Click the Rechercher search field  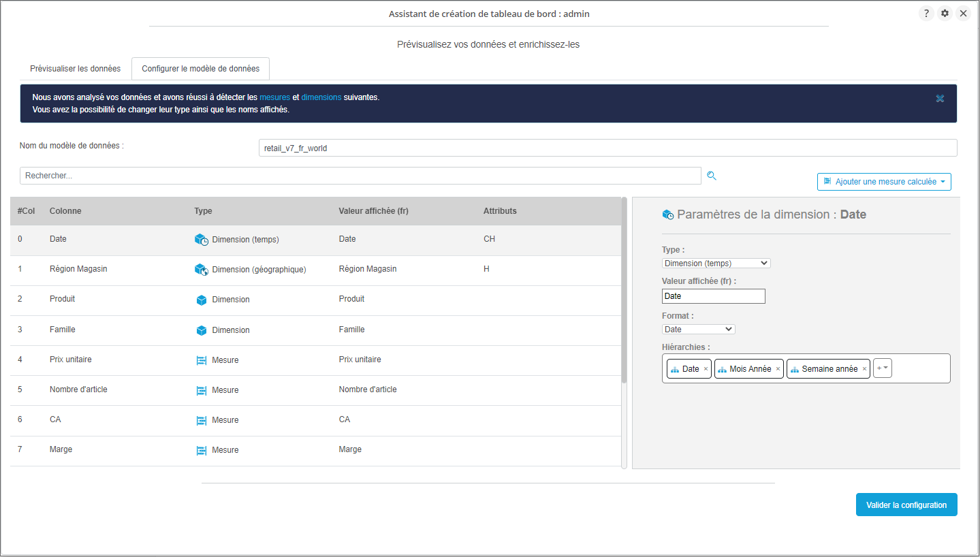(x=360, y=176)
